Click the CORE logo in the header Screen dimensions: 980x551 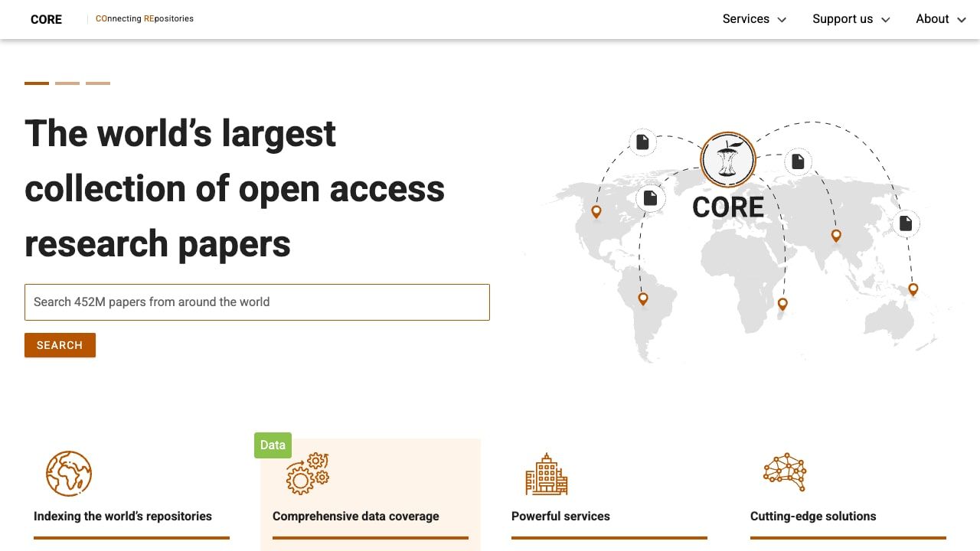(x=46, y=19)
